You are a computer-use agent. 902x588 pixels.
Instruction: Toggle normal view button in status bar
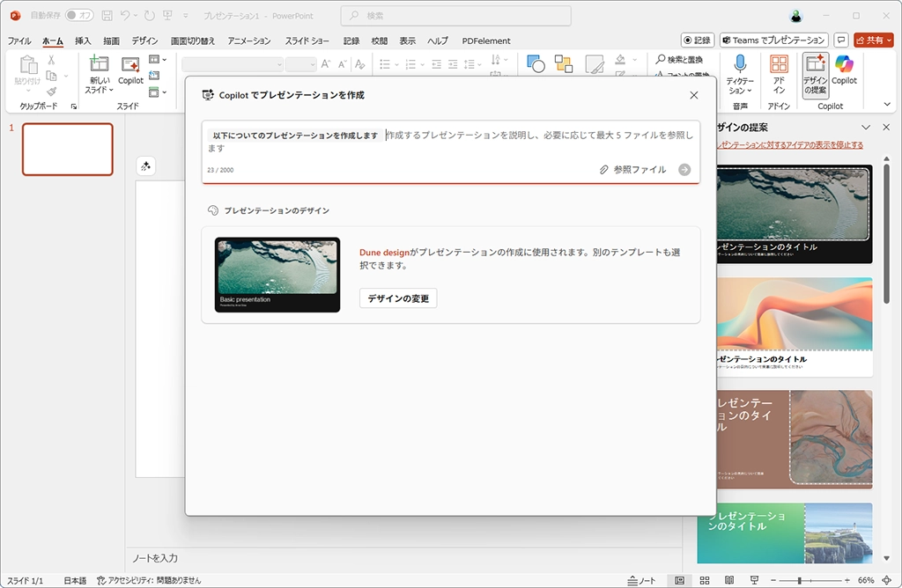678,581
